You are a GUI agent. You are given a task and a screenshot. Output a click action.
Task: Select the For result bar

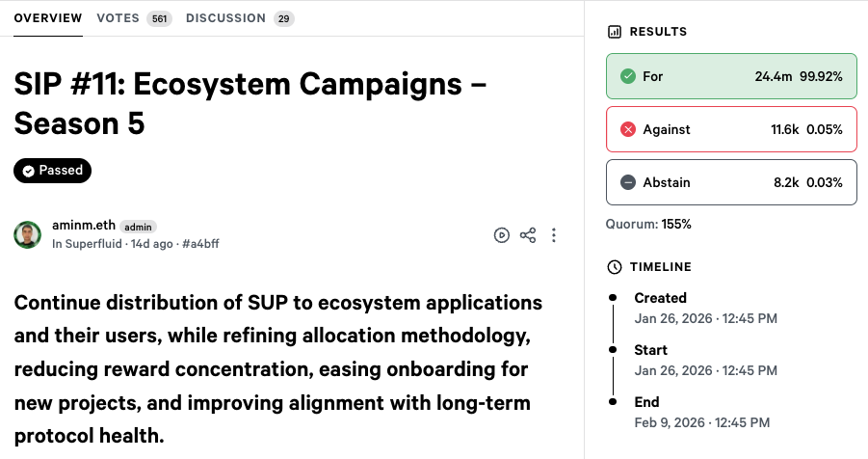[731, 76]
